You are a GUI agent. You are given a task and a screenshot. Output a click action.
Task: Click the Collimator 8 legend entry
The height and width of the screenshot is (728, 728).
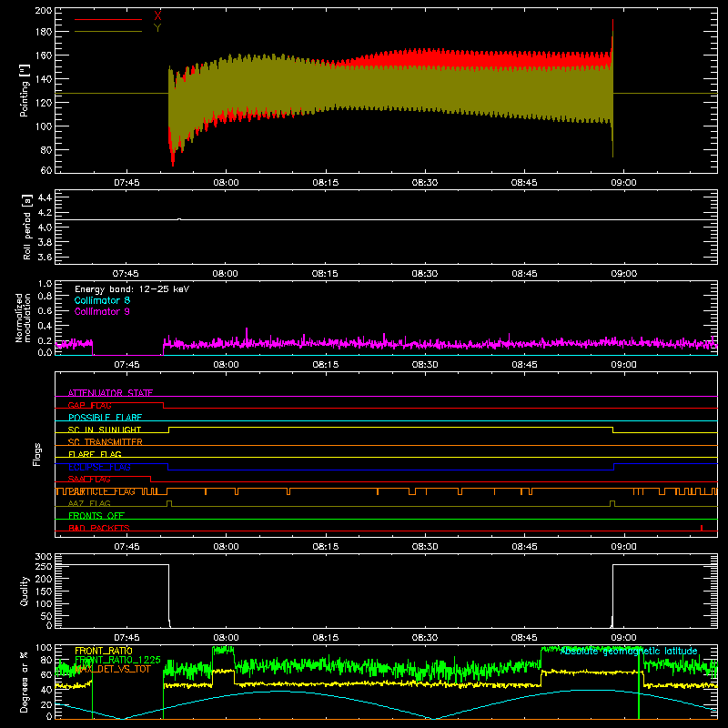[x=102, y=300]
